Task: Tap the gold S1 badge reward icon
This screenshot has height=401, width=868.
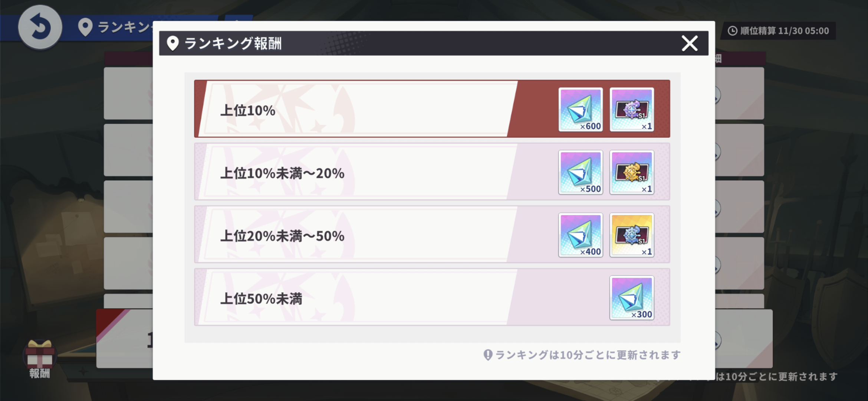Action: tap(632, 172)
